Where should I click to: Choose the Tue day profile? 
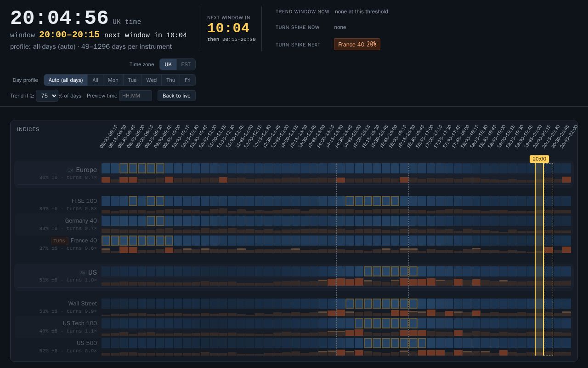(132, 80)
